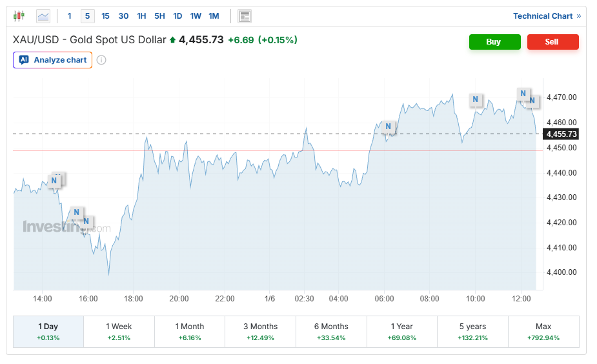The width and height of the screenshot is (597, 364).
Task: Switch to the 1W interval
Action: click(196, 16)
